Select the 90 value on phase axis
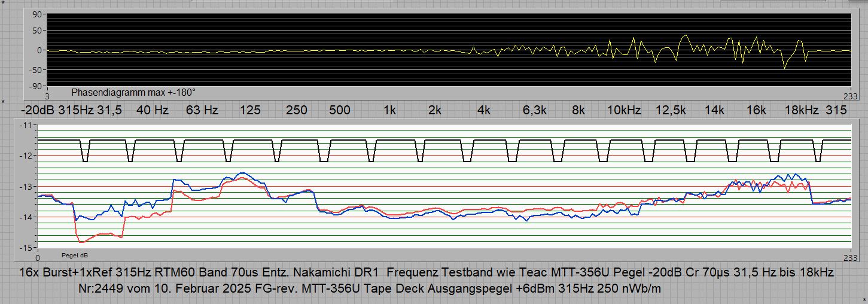Viewport: 868px width, 304px height. point(36,14)
